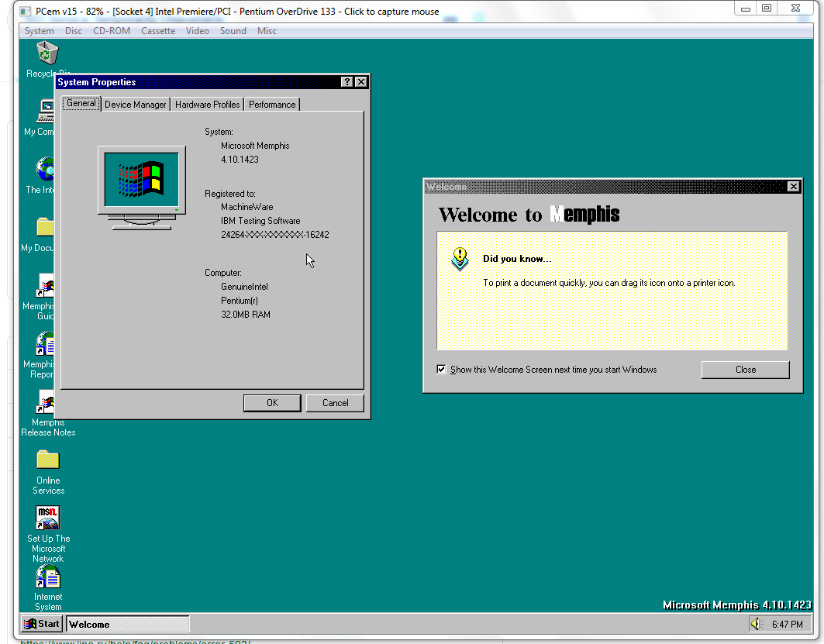Click the GenuineIntel text

(244, 287)
